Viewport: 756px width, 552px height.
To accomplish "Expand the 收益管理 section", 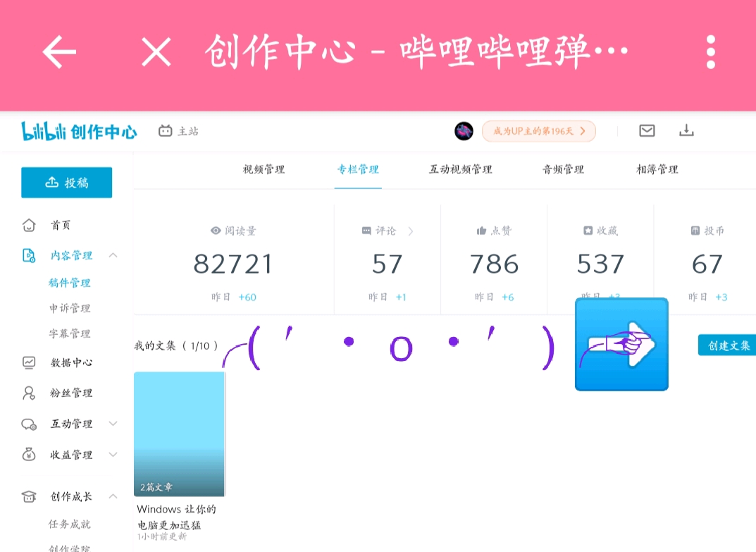I will tap(113, 455).
